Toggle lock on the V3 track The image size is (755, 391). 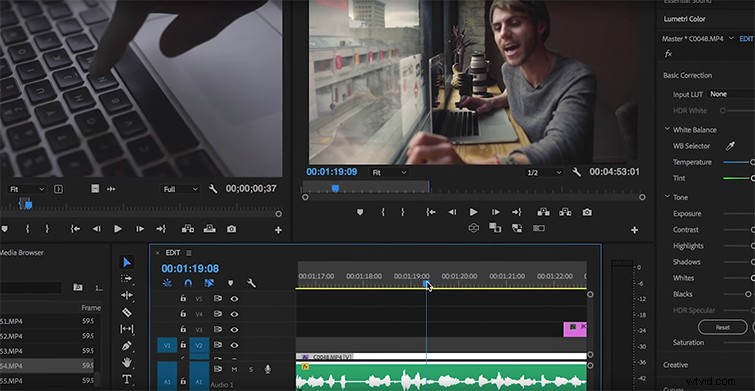[183, 329]
